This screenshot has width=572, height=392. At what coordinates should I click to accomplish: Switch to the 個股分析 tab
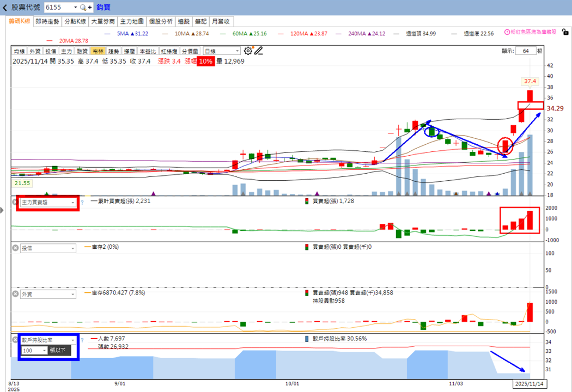pos(161,22)
